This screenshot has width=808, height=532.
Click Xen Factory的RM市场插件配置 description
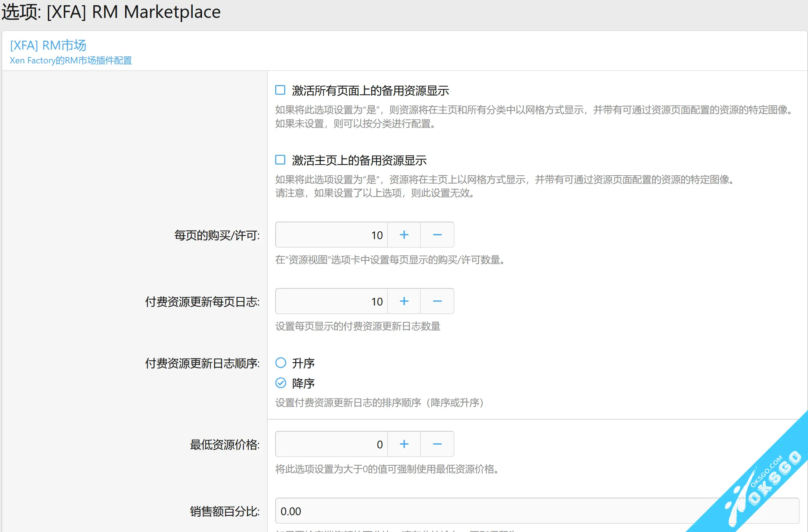tap(71, 60)
